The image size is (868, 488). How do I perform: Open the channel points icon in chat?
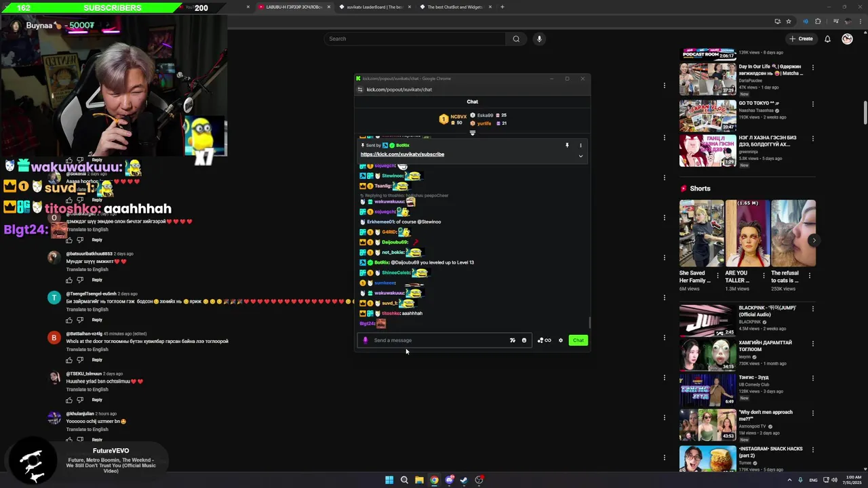click(x=544, y=340)
